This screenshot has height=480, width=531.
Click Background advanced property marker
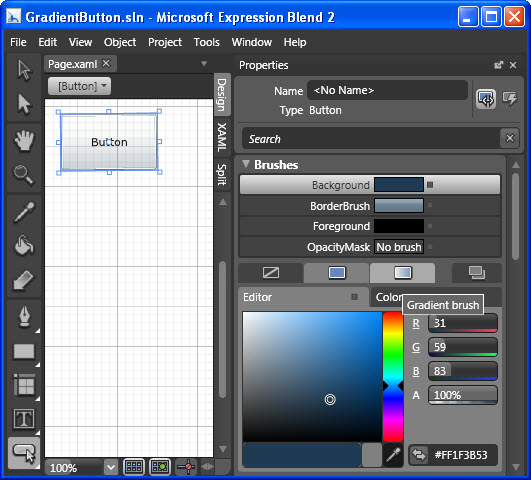tap(430, 185)
